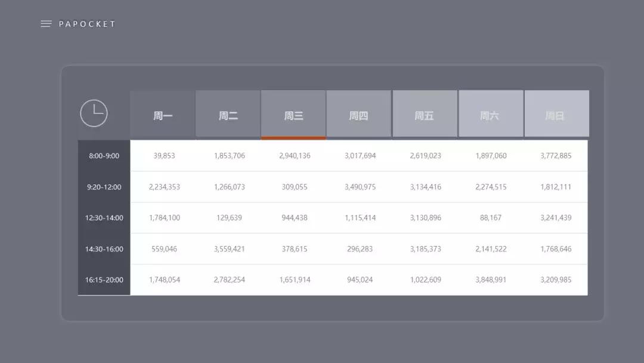The image size is (644, 363).
Task: Click the 9:20-12:00 row header
Action: 104,187
